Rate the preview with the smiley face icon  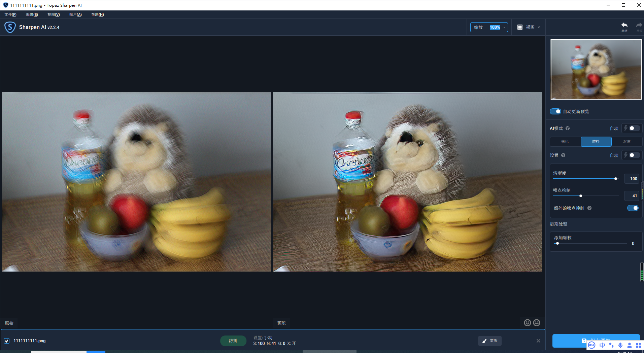528,323
